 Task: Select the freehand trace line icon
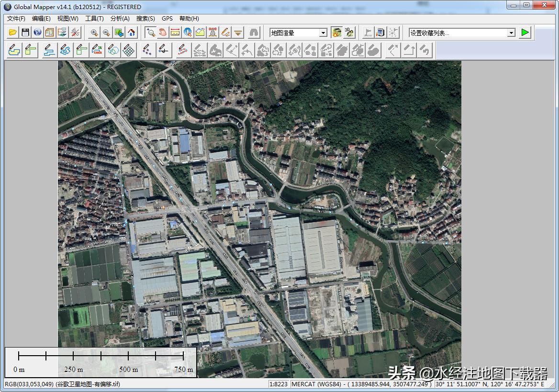65,50
